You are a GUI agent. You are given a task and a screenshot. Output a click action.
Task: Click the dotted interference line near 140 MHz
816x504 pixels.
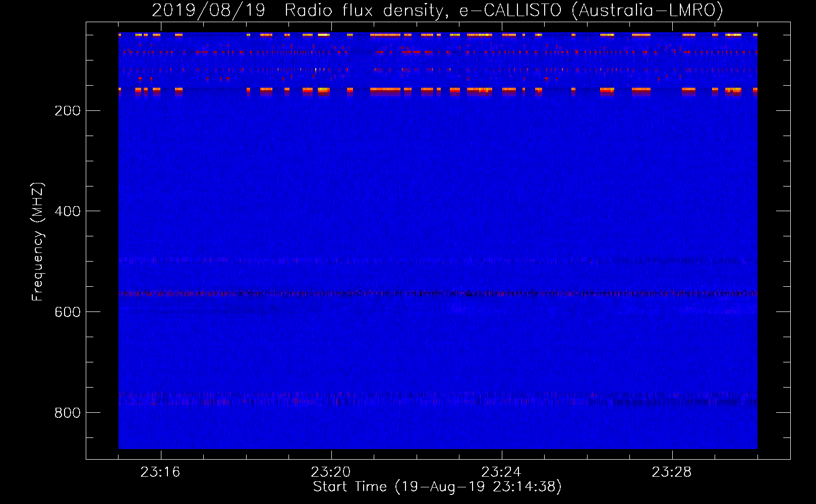point(438,70)
